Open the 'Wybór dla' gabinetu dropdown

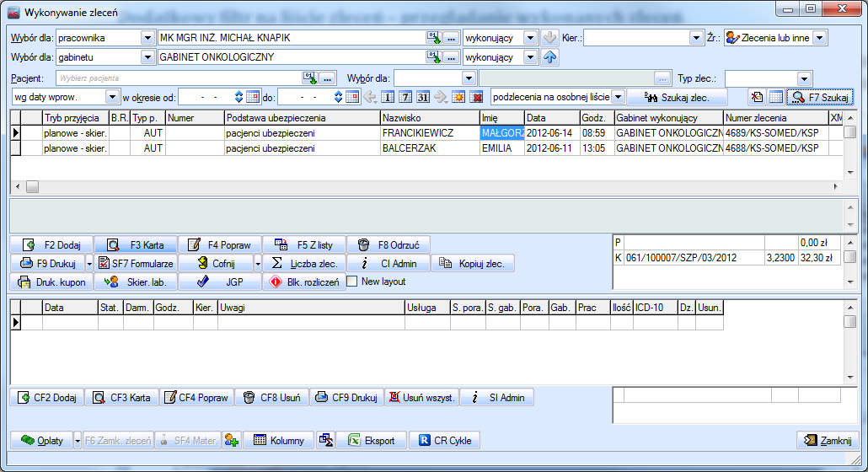tap(147, 57)
